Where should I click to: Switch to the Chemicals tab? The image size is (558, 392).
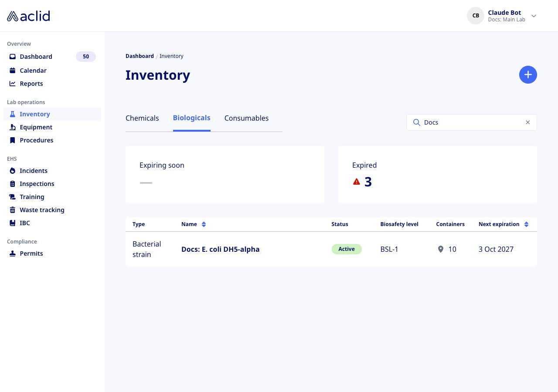[x=142, y=118]
